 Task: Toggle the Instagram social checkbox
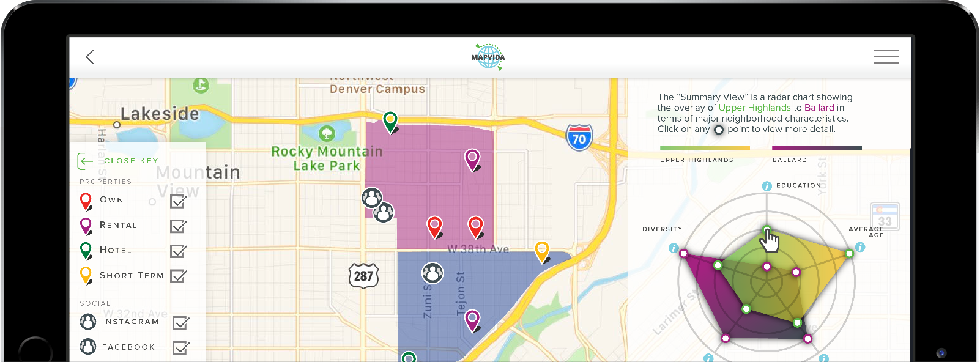[180, 322]
